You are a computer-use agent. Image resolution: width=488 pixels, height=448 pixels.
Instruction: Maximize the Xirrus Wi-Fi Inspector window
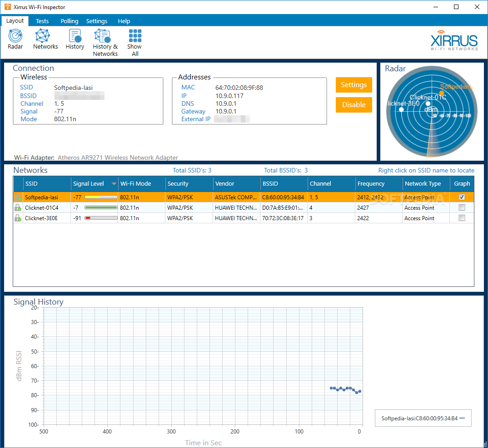point(456,7)
